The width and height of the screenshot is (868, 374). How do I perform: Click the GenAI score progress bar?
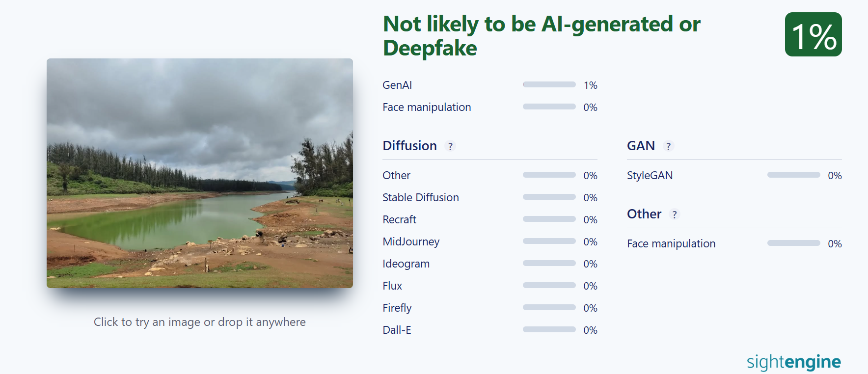click(x=549, y=85)
